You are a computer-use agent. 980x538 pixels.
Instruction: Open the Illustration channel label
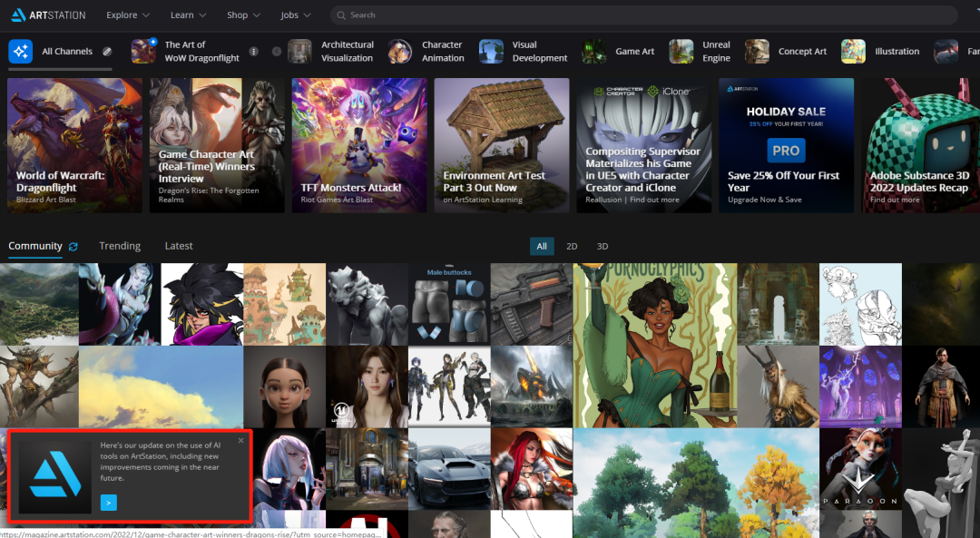coord(897,51)
